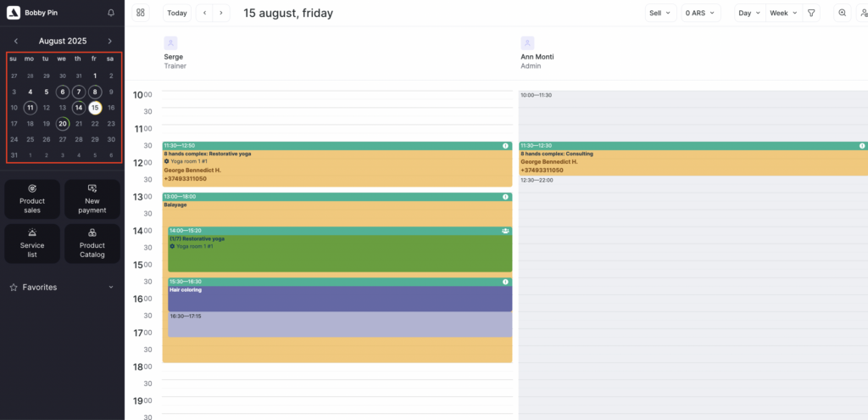Open the calendar filter funnel
The width and height of the screenshot is (868, 420).
[811, 13]
